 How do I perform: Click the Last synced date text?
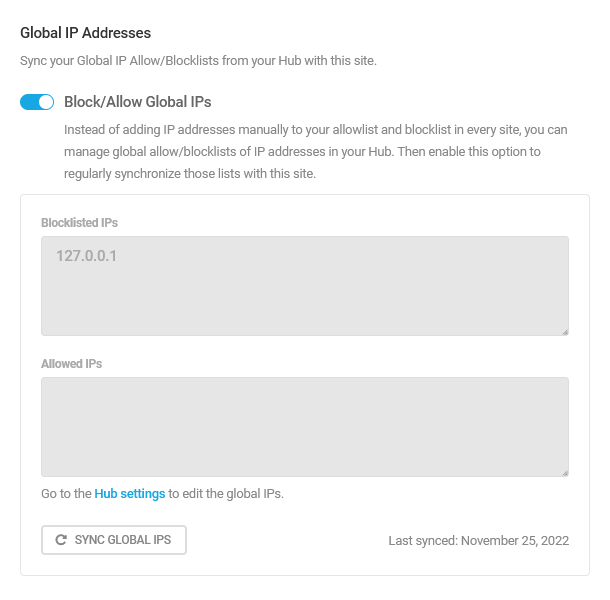pyautogui.click(x=478, y=541)
